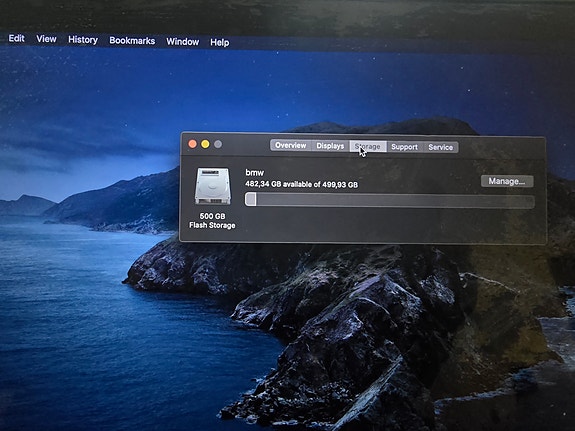Click the 500 GB Flash Storage label

pyautogui.click(x=212, y=220)
